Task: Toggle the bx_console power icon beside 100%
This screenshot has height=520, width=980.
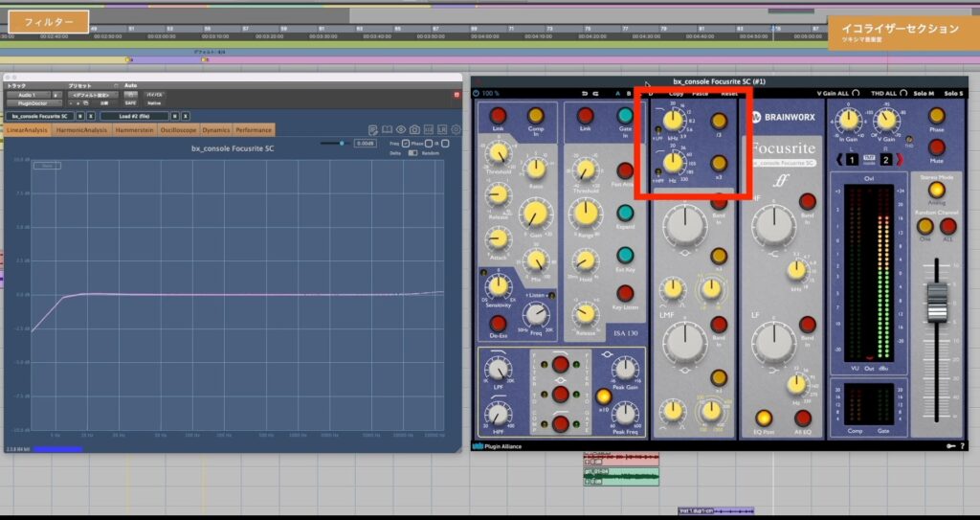Action: click(x=477, y=93)
